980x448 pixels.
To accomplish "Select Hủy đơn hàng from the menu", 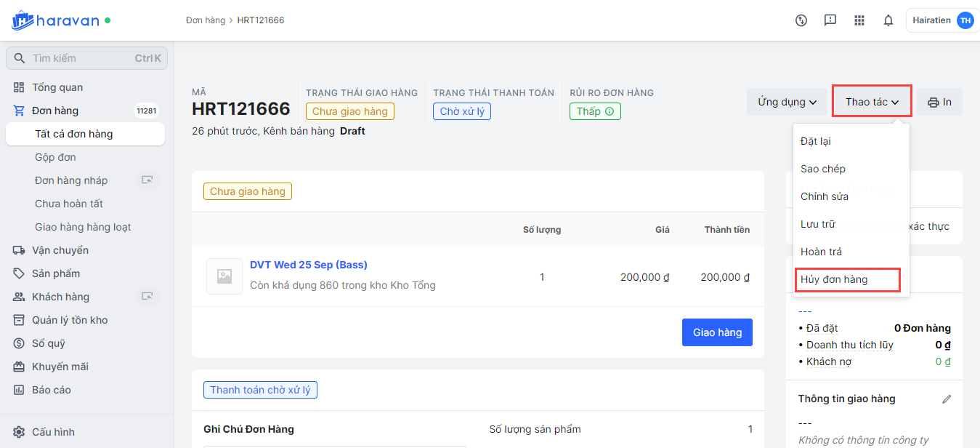I will coord(834,279).
